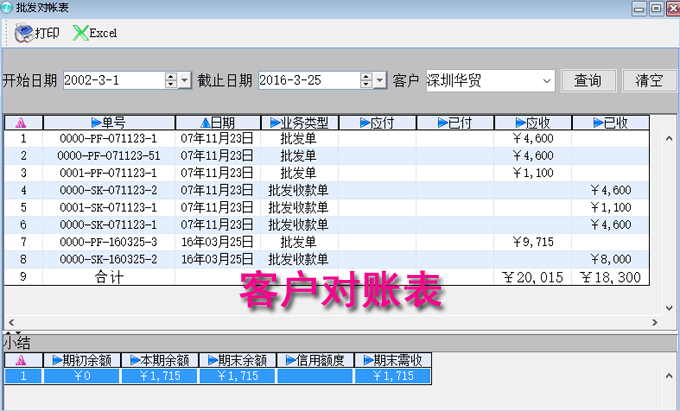The height and width of the screenshot is (411, 680).
Task: Click the ¥9,715 应收 cell
Action: click(x=533, y=242)
